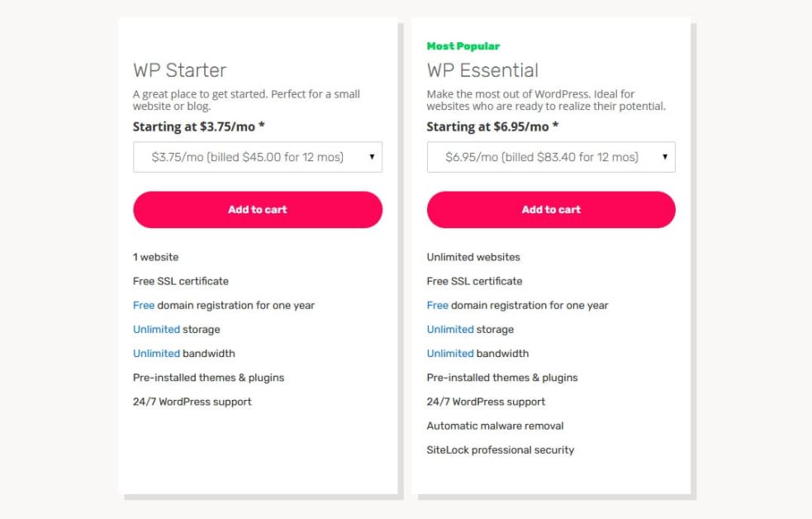This screenshot has width=812, height=519.
Task: Select the WP Essential plan title
Action: click(482, 70)
